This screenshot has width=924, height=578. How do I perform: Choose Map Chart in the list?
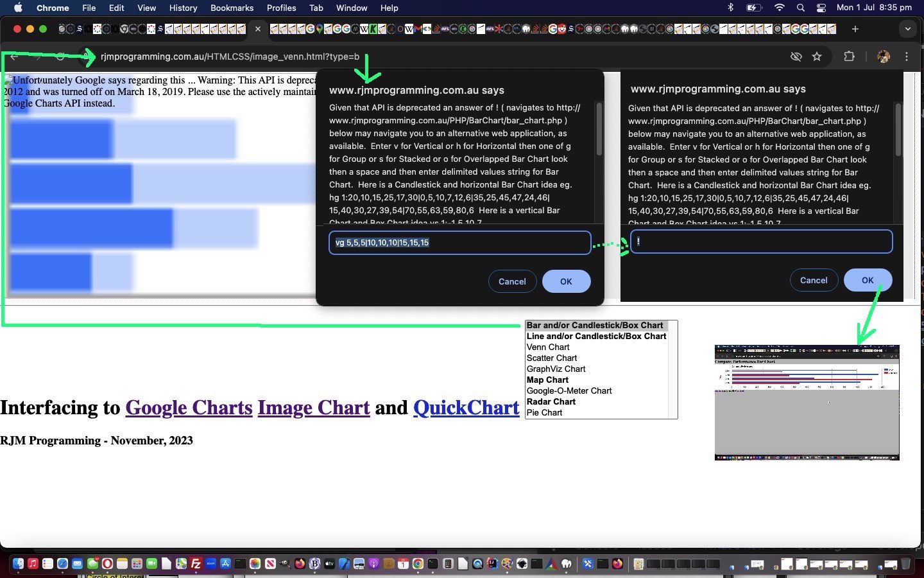click(596, 380)
